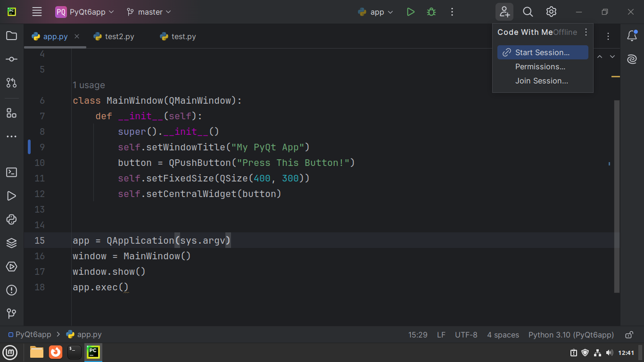The image size is (644, 362).
Task: Open the Linux Mint start menu
Action: [10, 352]
